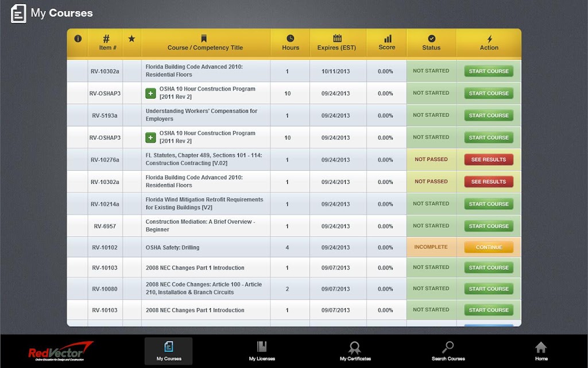This screenshot has width=588, height=368.
Task: Sort by Item # column header
Action: tap(106, 43)
